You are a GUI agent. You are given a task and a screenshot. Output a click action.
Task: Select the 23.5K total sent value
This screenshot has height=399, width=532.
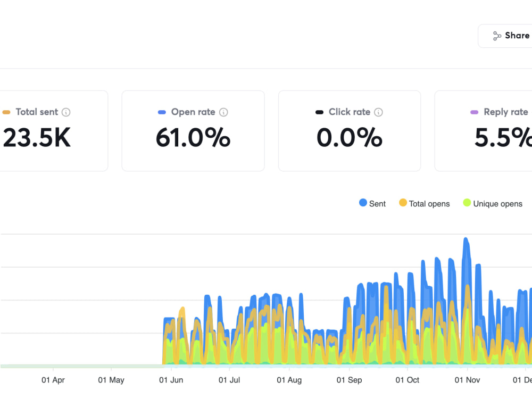[37, 138]
